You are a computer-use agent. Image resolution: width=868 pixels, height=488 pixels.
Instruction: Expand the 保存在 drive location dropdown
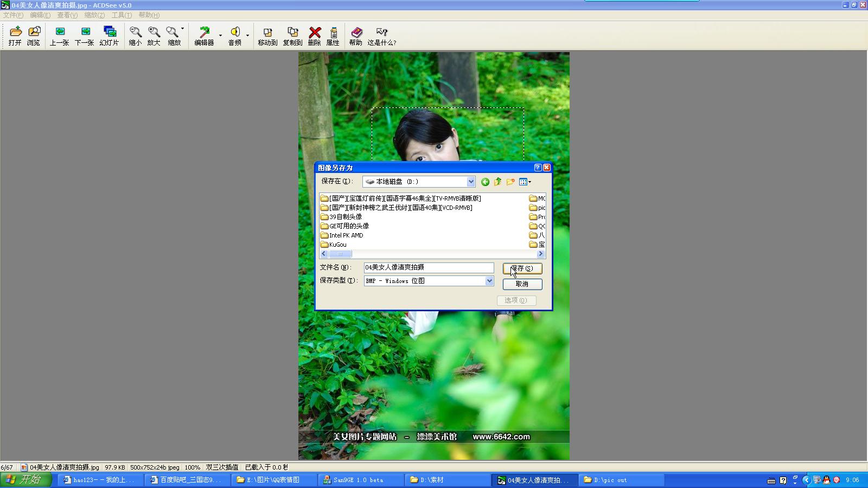(x=470, y=182)
